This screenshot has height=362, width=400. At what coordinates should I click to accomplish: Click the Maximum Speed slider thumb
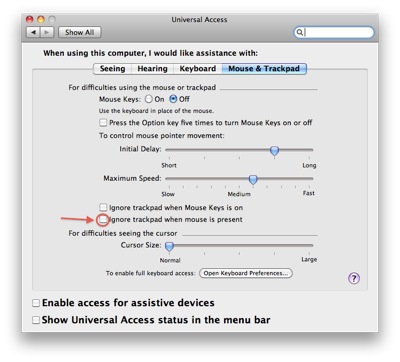click(253, 179)
